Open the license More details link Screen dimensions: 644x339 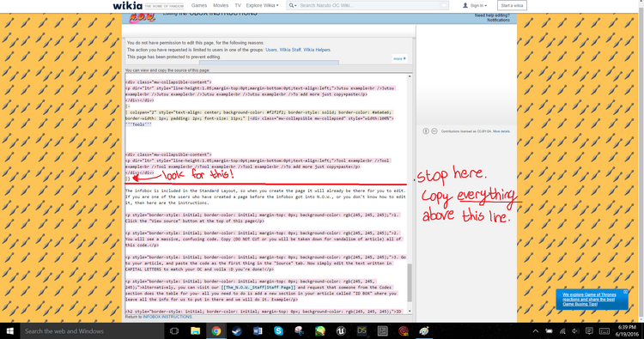click(x=501, y=131)
